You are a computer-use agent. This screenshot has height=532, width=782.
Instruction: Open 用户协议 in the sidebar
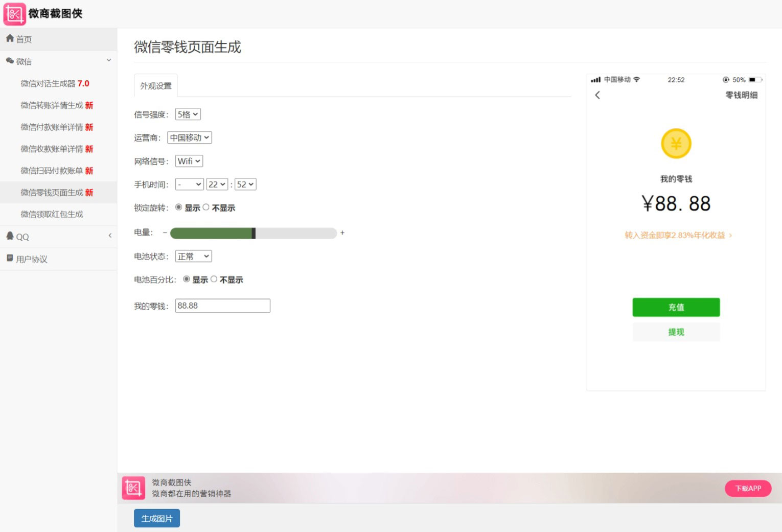(x=58, y=259)
